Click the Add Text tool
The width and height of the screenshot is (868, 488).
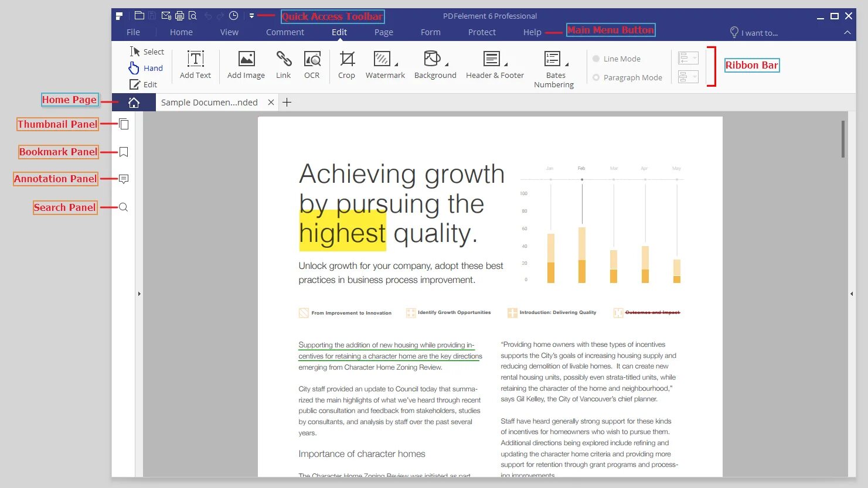tap(195, 64)
